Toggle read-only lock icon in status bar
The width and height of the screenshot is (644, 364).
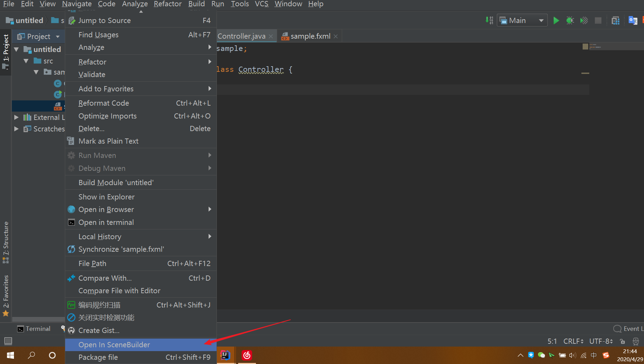622,341
